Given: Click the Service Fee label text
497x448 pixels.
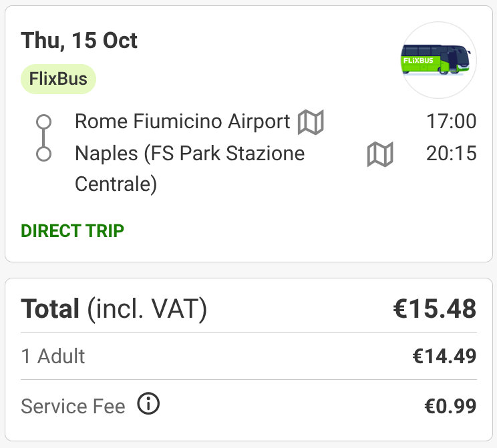Looking at the screenshot, I should coord(73,406).
